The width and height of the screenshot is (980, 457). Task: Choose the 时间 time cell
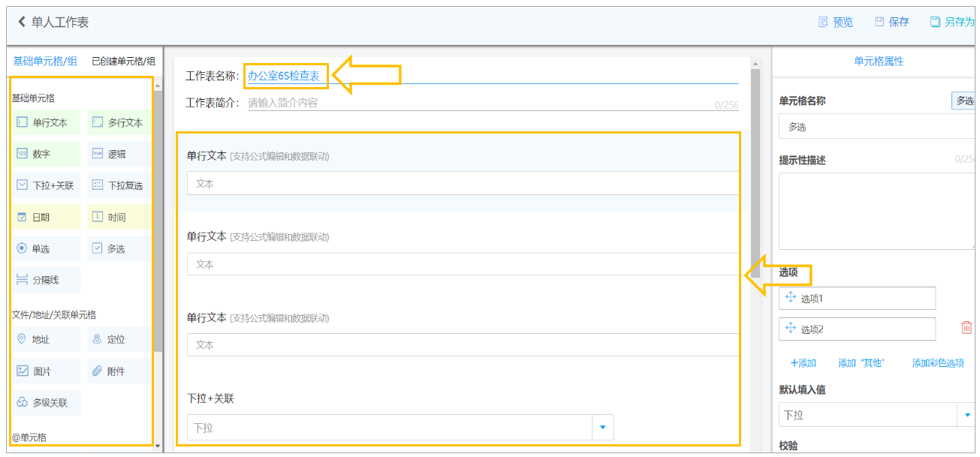119,217
